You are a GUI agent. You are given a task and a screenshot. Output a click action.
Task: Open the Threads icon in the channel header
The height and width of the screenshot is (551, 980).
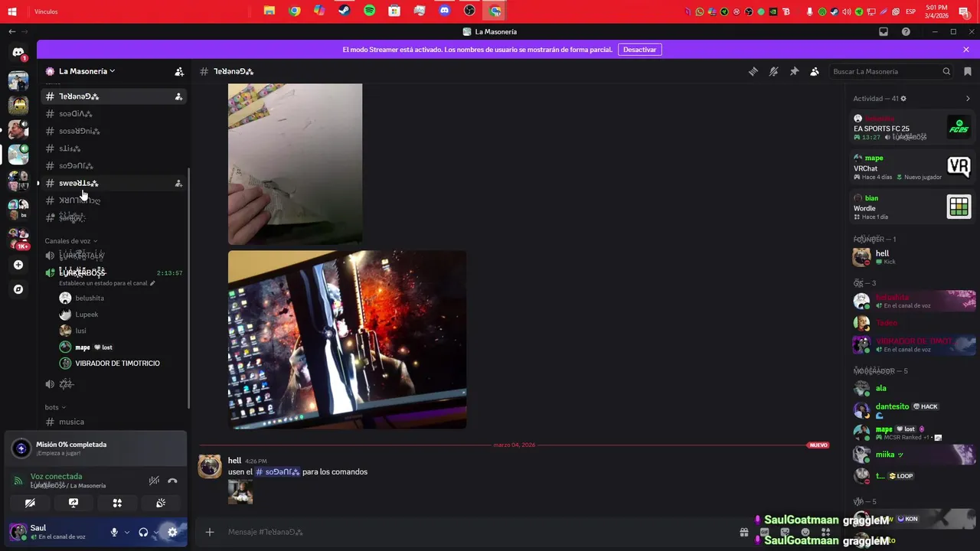pyautogui.click(x=753, y=71)
